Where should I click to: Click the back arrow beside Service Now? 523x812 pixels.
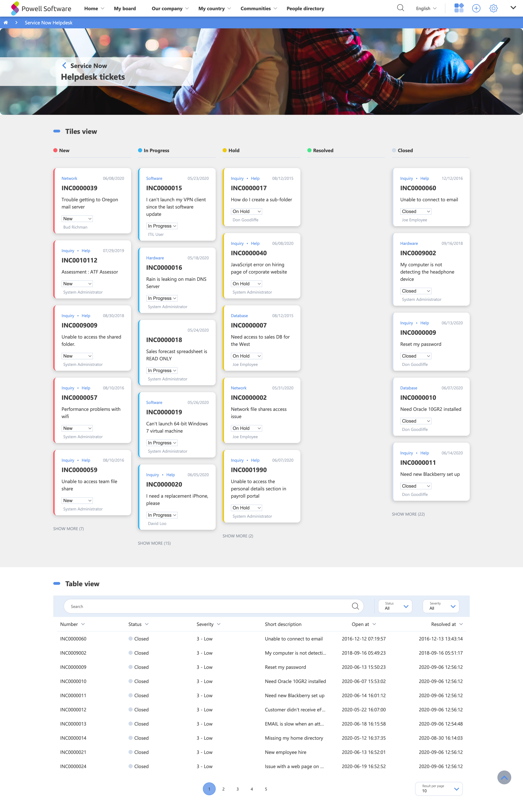tap(64, 66)
